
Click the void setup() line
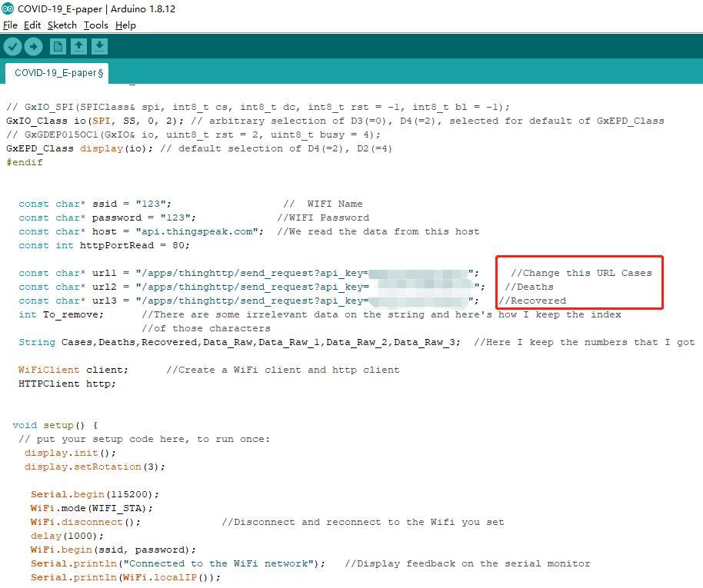coord(55,426)
